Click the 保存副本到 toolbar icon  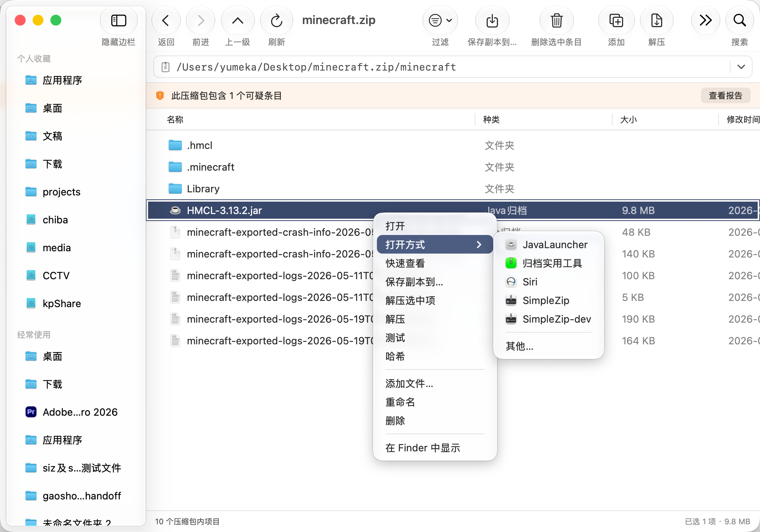coord(492,21)
